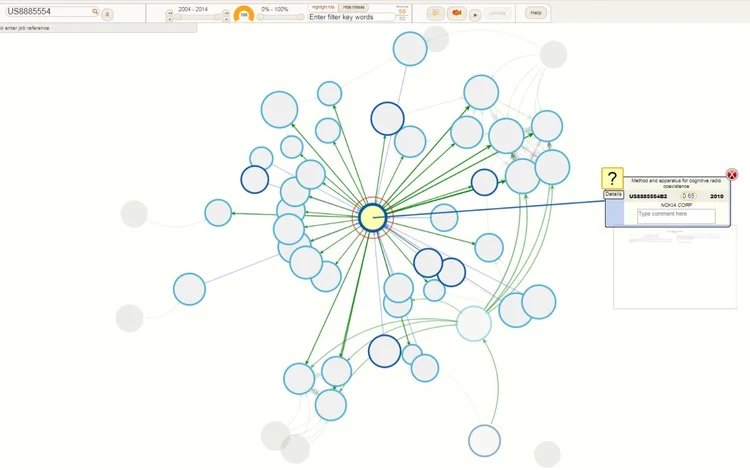The width and height of the screenshot is (750, 470).
Task: Click the US8885554B2 patent number label
Action: tap(648, 197)
